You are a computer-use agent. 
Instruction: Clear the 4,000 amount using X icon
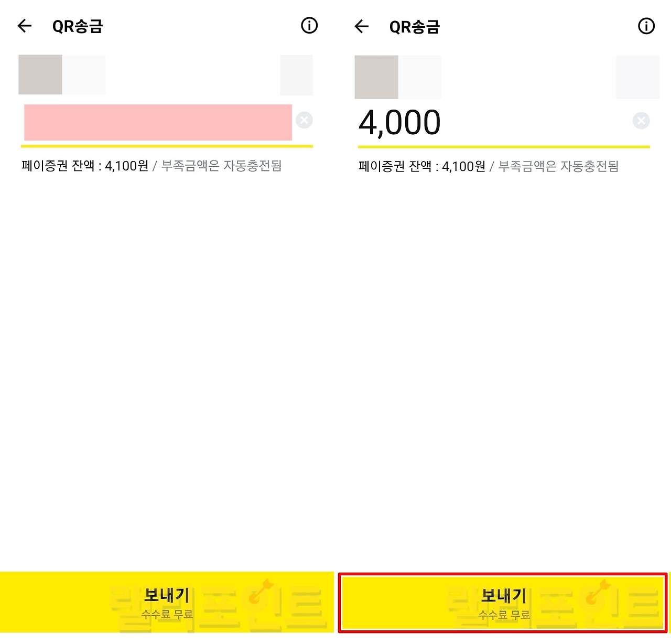tap(641, 121)
